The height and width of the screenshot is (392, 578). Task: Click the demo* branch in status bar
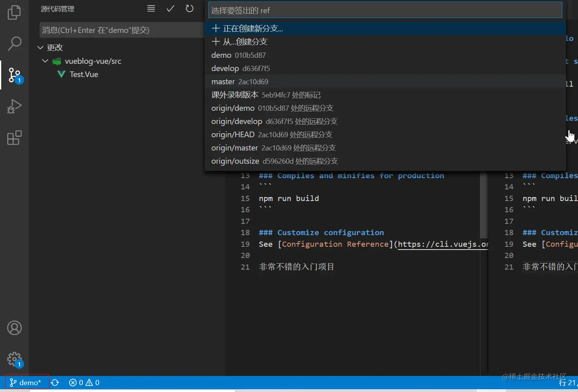[x=26, y=383]
